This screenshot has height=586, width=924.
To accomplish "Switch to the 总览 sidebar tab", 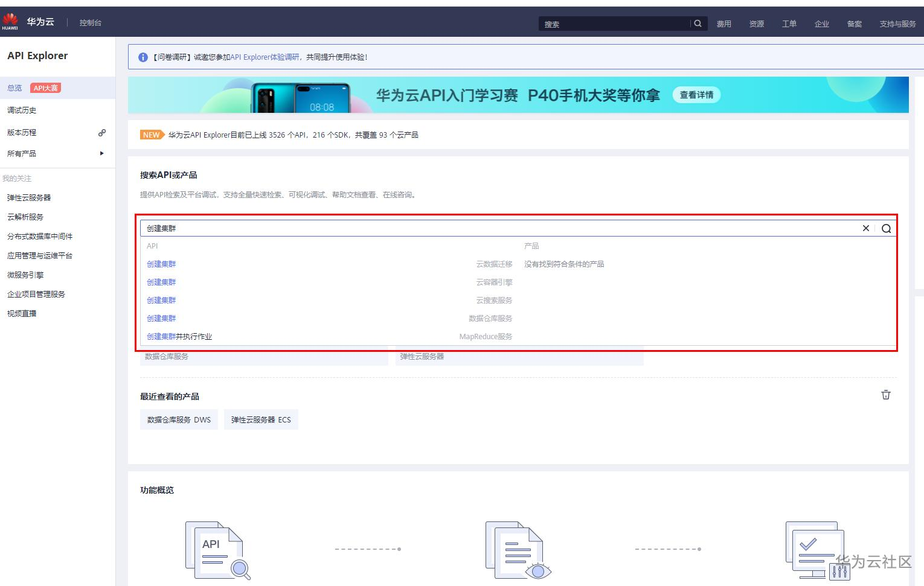I will [14, 88].
